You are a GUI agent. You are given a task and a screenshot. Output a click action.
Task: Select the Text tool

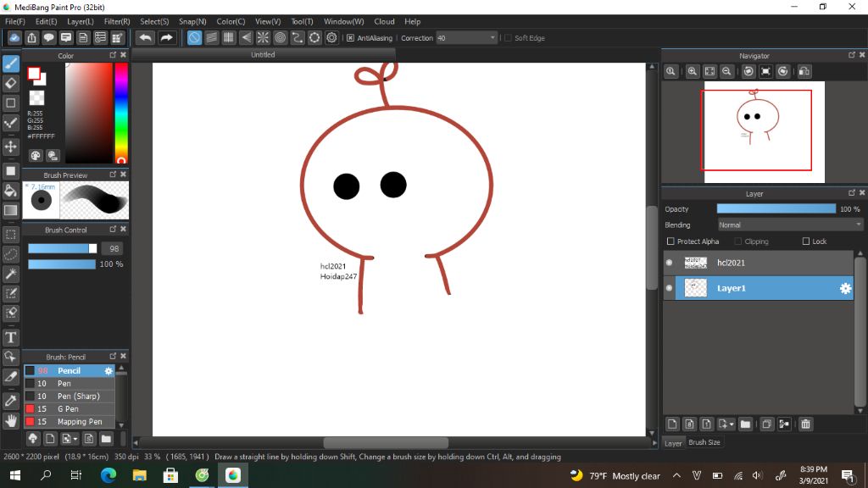tap(10, 337)
